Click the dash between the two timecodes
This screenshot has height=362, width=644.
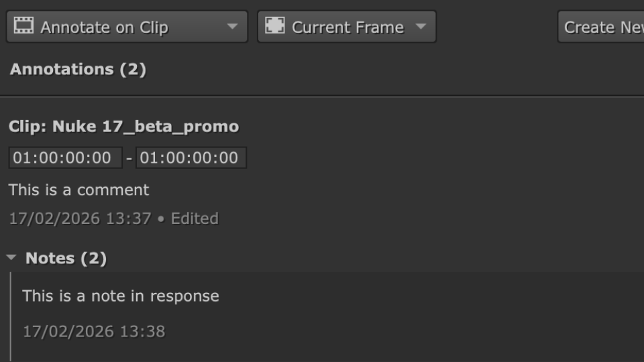click(129, 159)
